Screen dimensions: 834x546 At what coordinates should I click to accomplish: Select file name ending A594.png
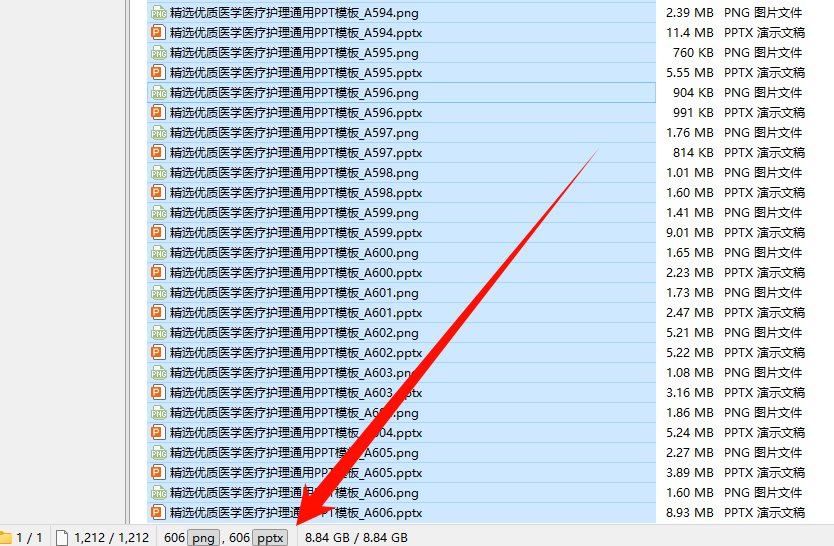(294, 13)
